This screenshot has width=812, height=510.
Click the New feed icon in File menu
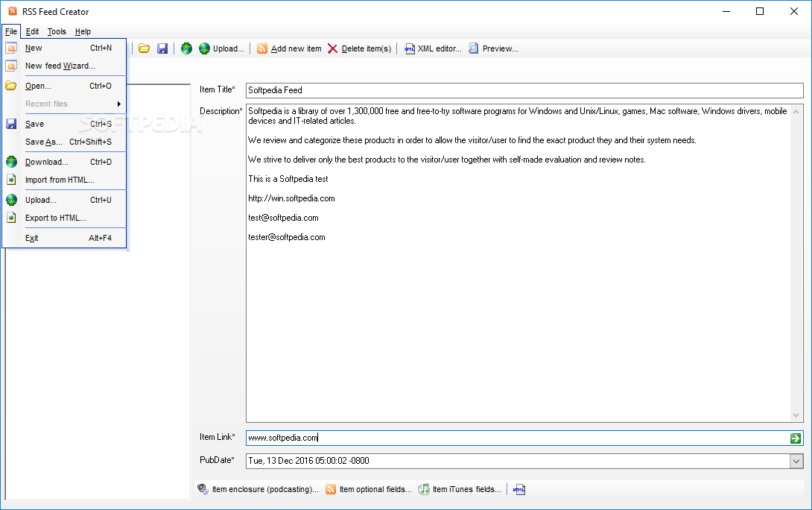pos(11,48)
